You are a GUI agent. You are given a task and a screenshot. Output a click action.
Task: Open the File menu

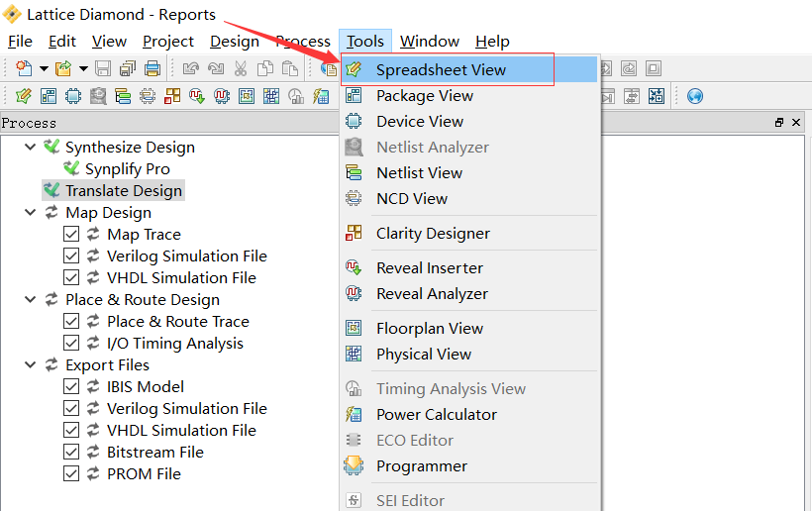[x=20, y=41]
